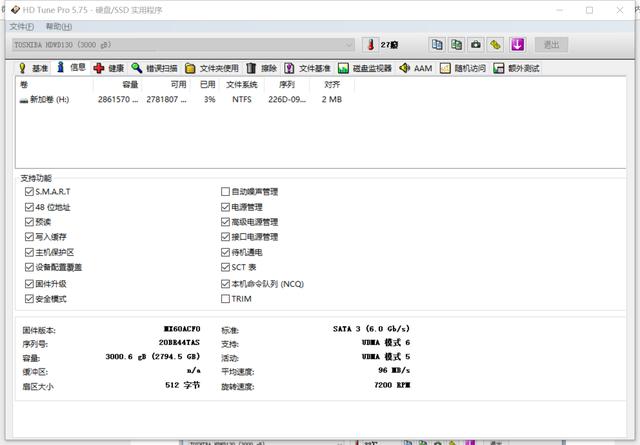Enable the TRIM checkbox
The width and height of the screenshot is (640, 445).
pyautogui.click(x=225, y=299)
